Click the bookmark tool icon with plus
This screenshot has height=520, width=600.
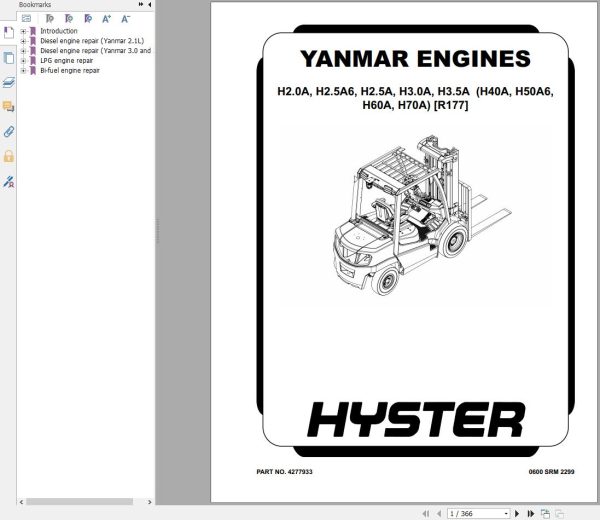click(69, 18)
